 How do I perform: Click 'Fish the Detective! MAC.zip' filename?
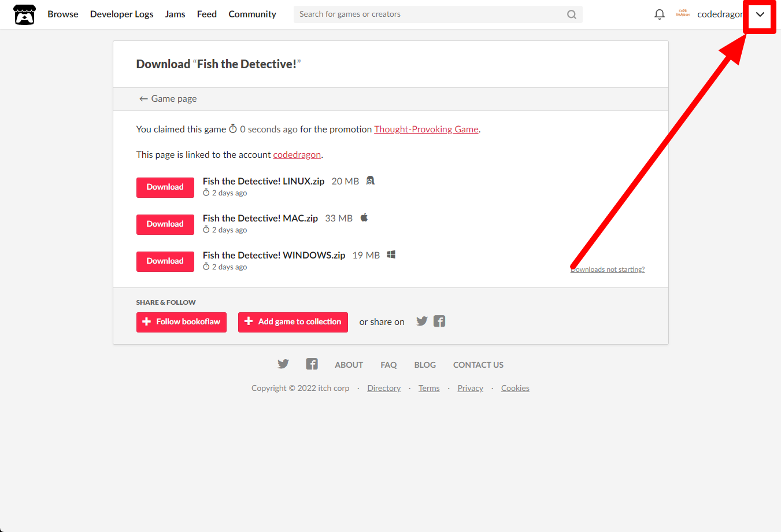pyautogui.click(x=260, y=218)
